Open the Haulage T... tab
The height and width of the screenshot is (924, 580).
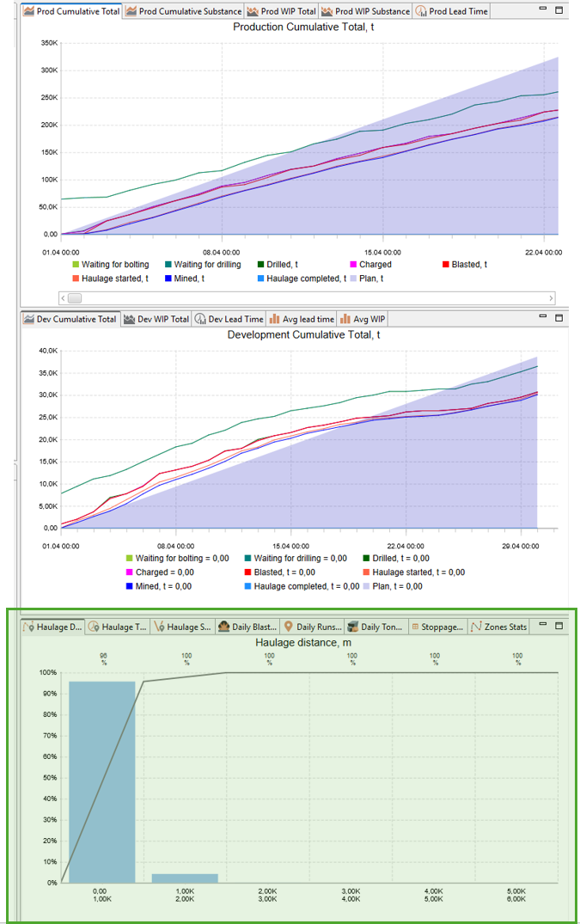coord(118,627)
